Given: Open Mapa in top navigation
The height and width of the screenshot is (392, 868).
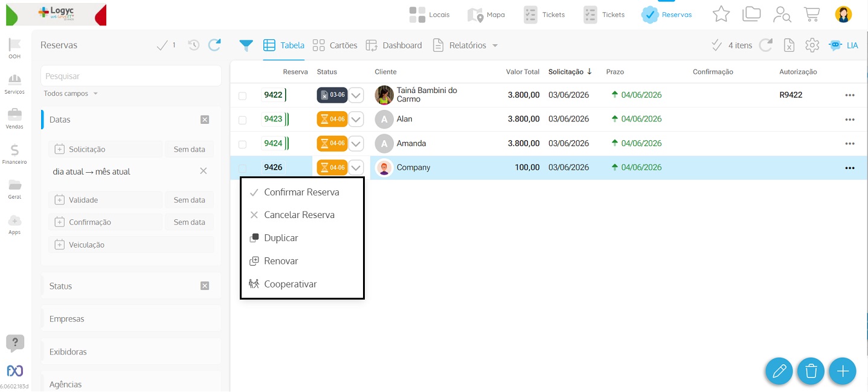Looking at the screenshot, I should [486, 14].
